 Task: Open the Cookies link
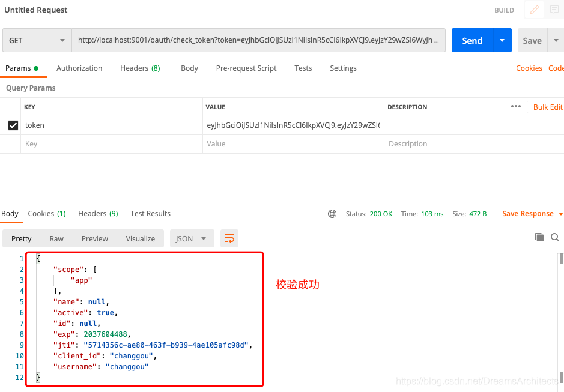click(529, 68)
